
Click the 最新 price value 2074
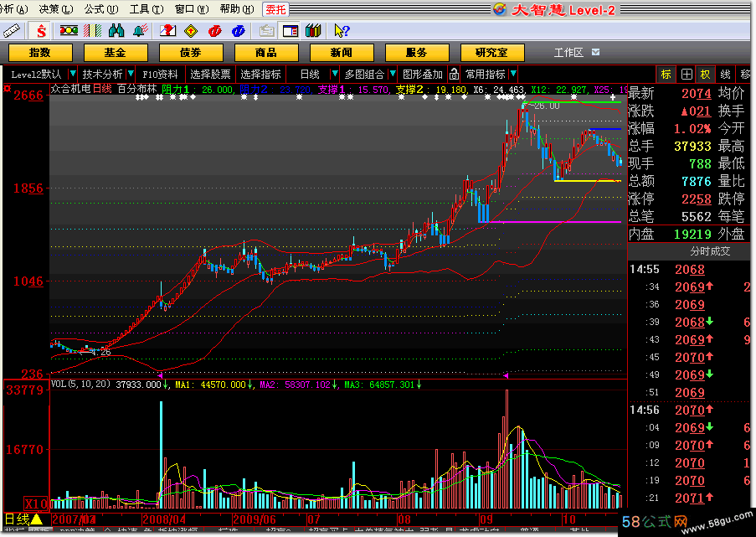(x=697, y=94)
